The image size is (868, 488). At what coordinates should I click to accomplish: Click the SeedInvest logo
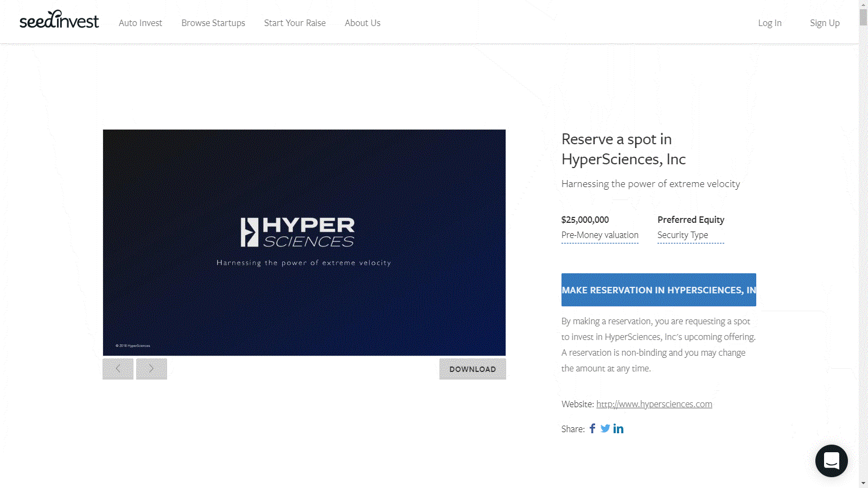click(59, 21)
